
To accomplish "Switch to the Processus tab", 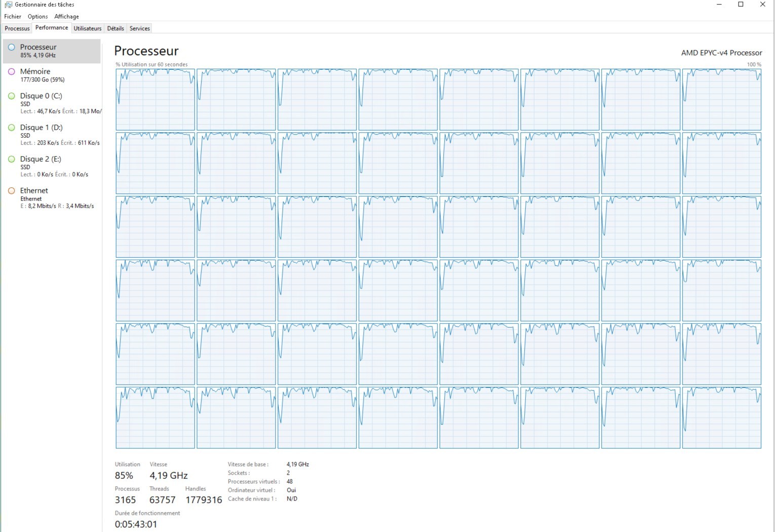I will [17, 28].
